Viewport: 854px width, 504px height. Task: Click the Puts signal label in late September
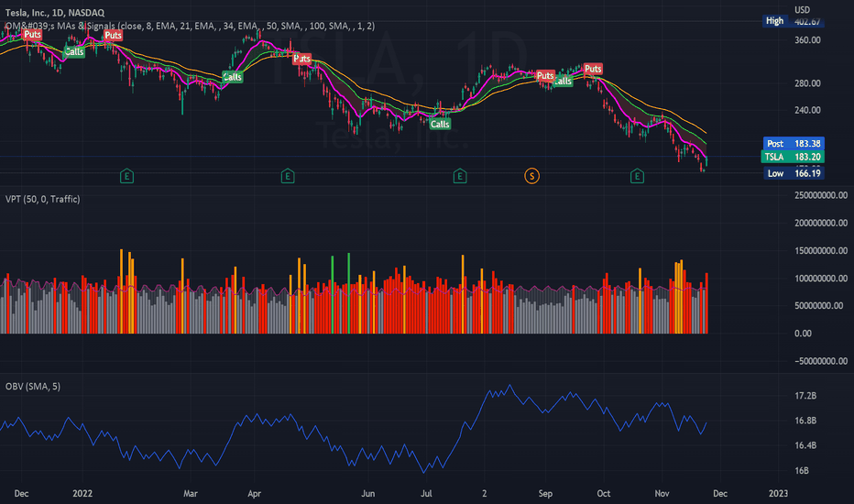point(593,69)
